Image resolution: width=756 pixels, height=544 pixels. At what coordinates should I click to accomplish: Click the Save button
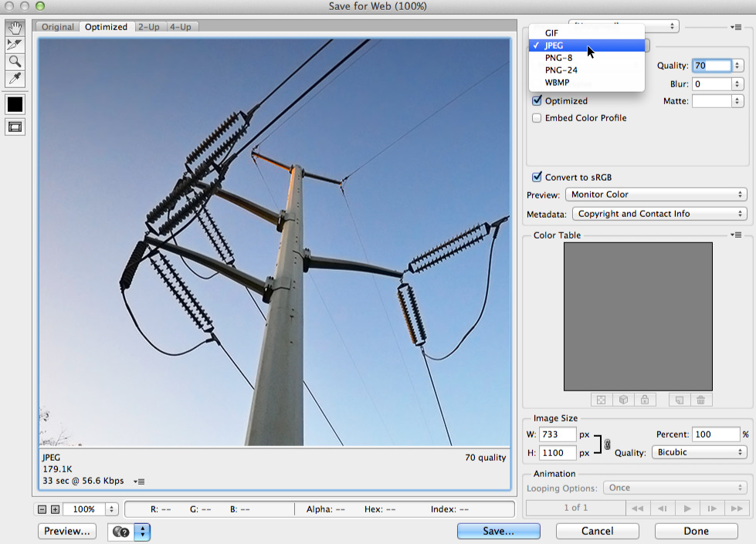click(497, 531)
